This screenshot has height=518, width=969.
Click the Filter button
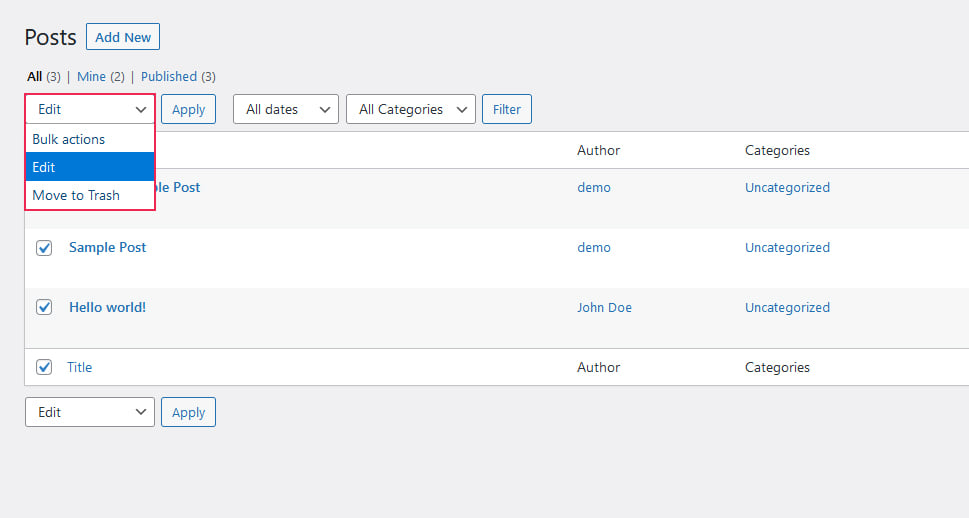click(507, 109)
